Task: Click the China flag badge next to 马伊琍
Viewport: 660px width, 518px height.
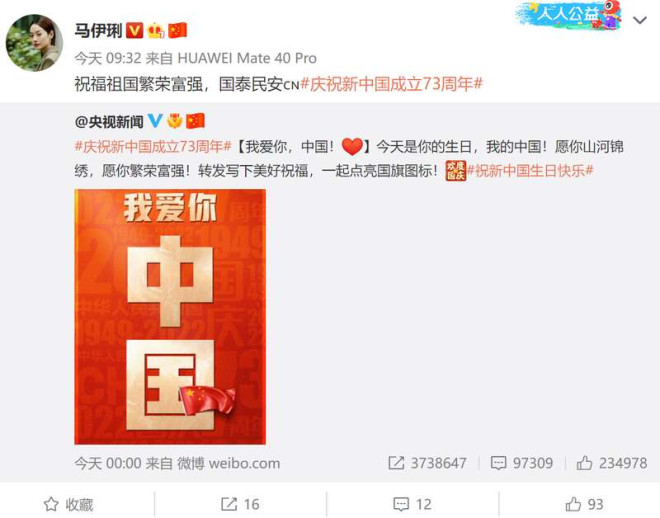Action: point(178,30)
